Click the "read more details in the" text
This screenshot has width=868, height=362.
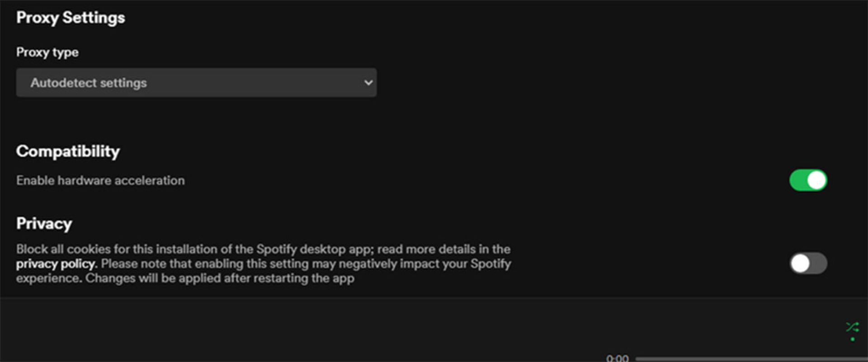tap(443, 249)
